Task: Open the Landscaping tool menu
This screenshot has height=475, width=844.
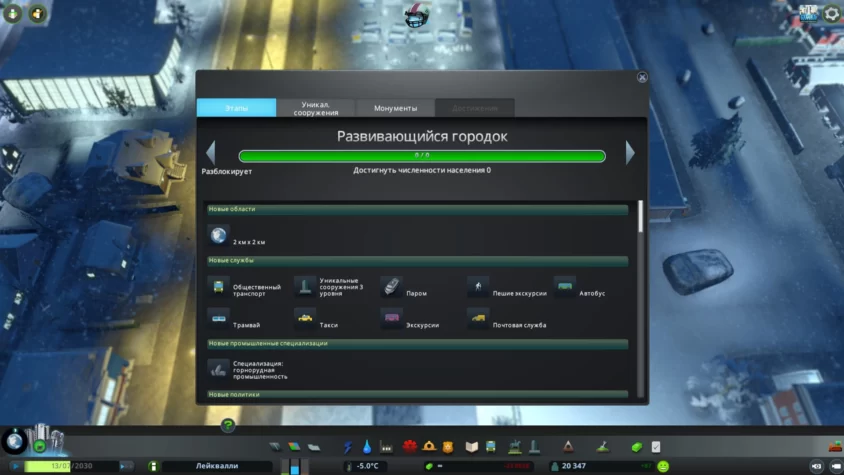Action: coord(603,446)
